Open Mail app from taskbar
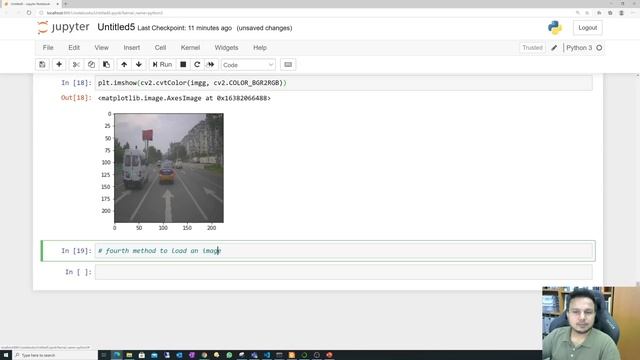 (x=154, y=355)
